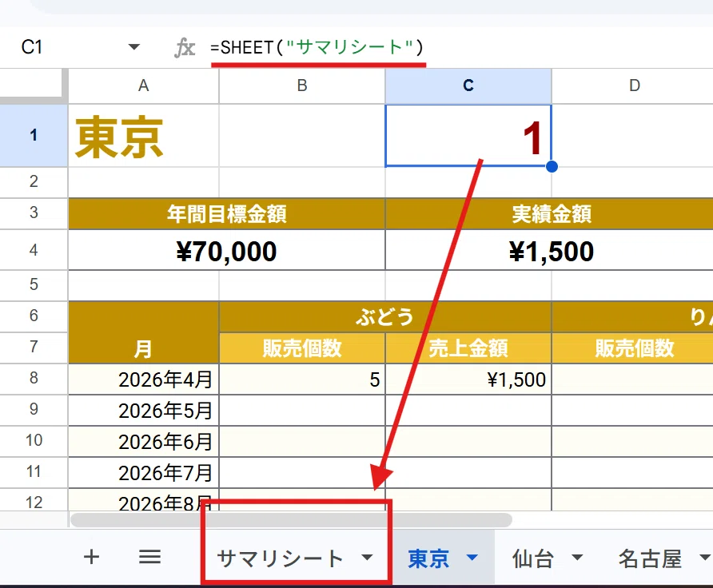Screen dimensions: 713x588
Task: Click the 2026年6月 cell
Action: point(144,442)
